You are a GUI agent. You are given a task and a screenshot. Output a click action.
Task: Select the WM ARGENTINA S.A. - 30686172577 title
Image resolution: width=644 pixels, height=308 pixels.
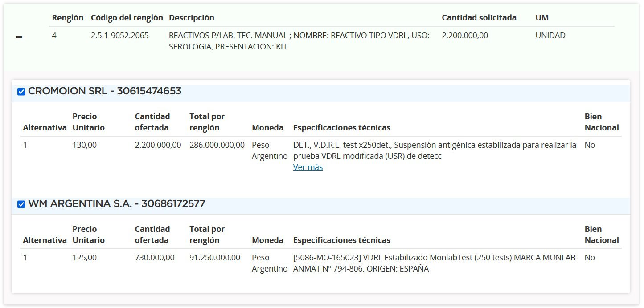(117, 204)
